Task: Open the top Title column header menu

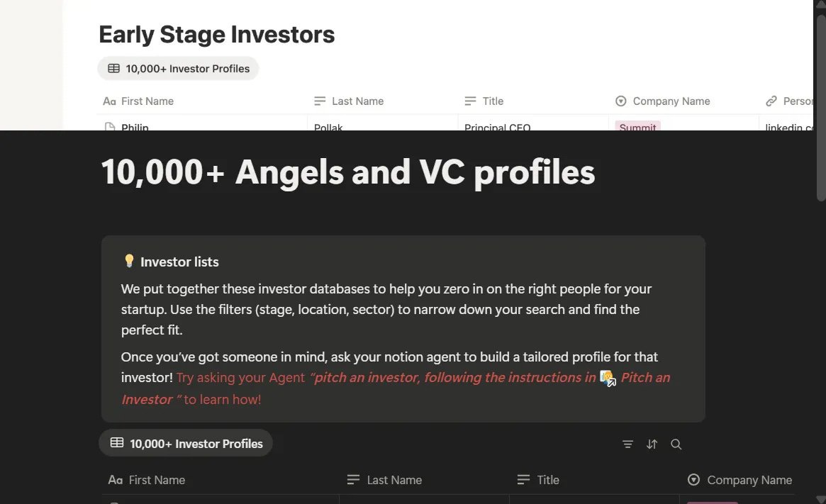Action: coord(493,101)
